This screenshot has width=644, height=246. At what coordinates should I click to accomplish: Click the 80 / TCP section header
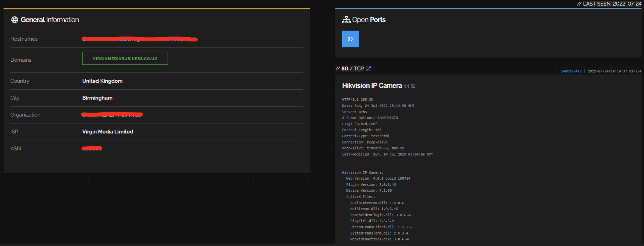tap(352, 68)
